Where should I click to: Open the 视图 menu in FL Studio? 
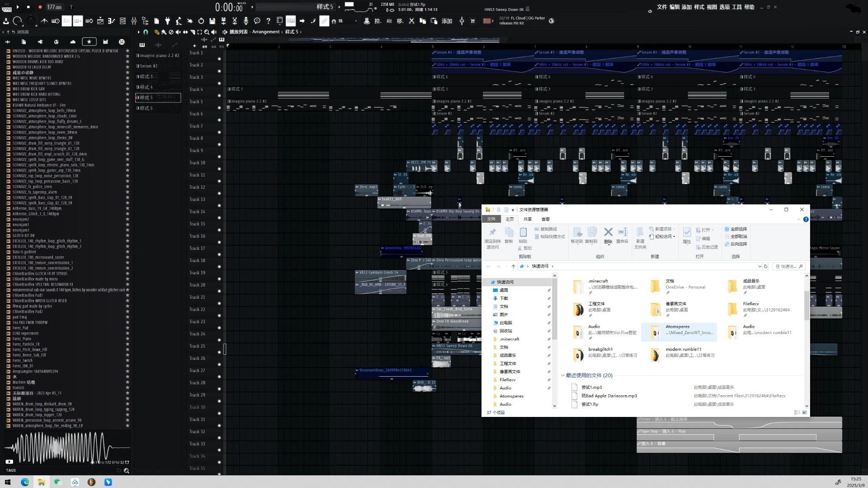(712, 7)
